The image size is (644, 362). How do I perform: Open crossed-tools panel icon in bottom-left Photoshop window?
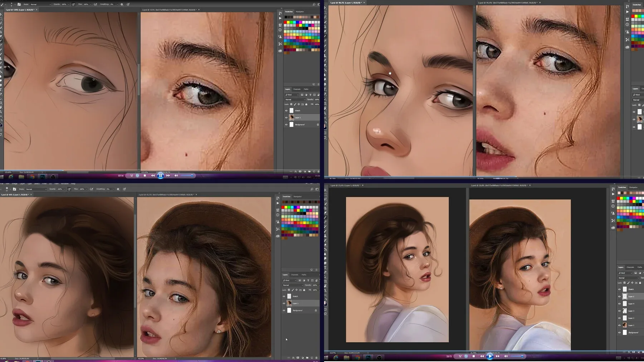click(x=278, y=229)
